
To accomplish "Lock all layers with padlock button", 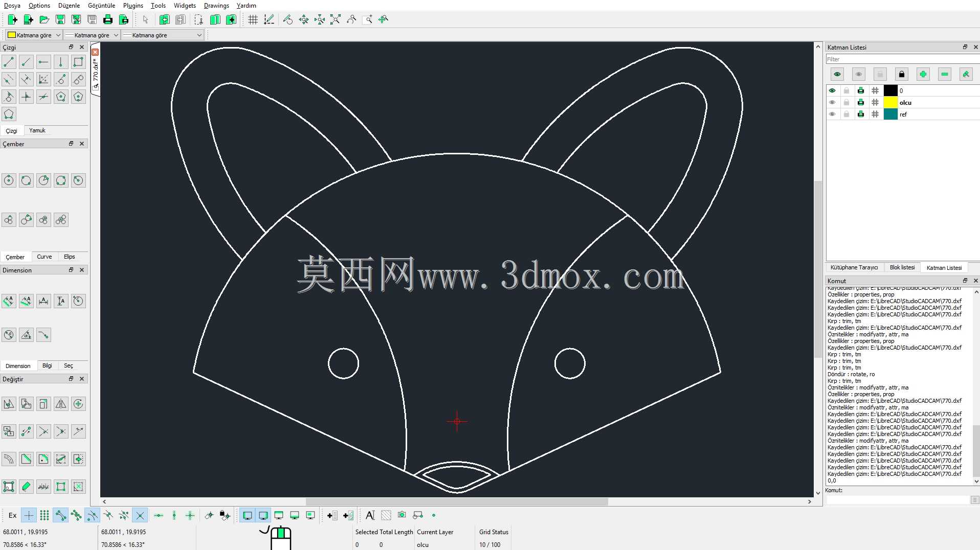I will coord(902,74).
